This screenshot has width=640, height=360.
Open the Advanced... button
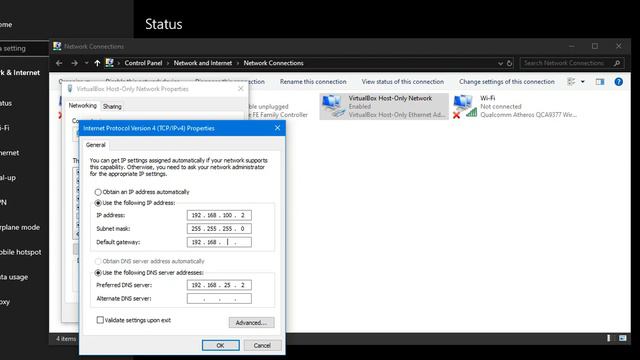pos(251,322)
